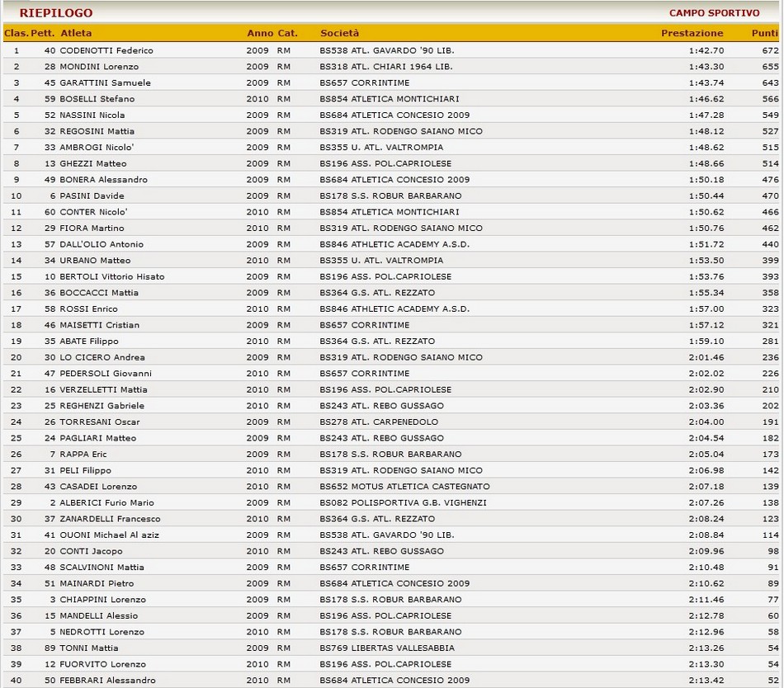Viewport: 784px width, 688px height.
Task: Click club BS278 ATL. CARPENEDOLO
Action: tap(379, 422)
